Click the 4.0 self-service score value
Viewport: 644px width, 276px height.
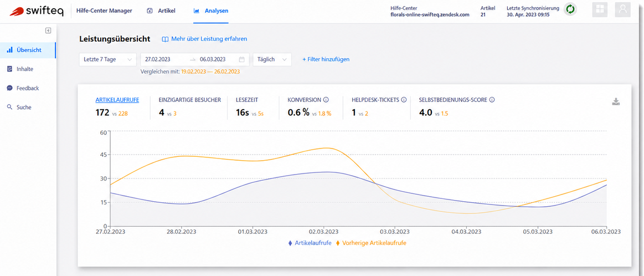click(425, 113)
